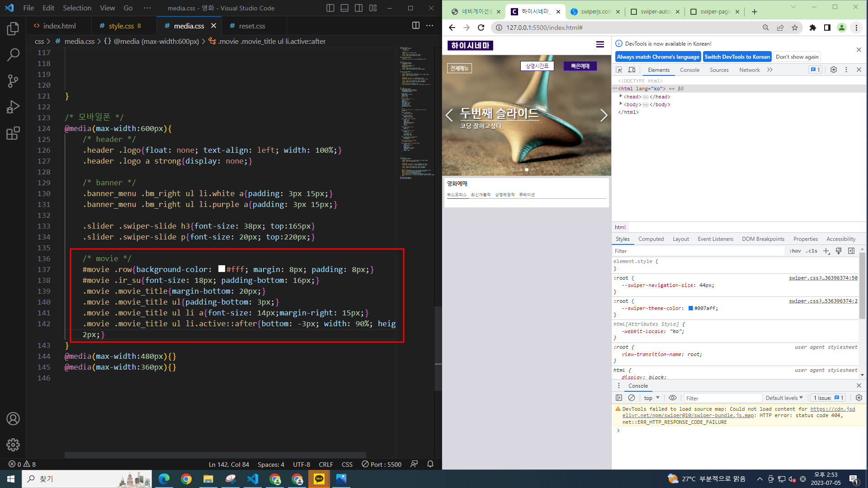868x488 pixels.
Task: Toggle the primary side bar layout
Action: 330,8
